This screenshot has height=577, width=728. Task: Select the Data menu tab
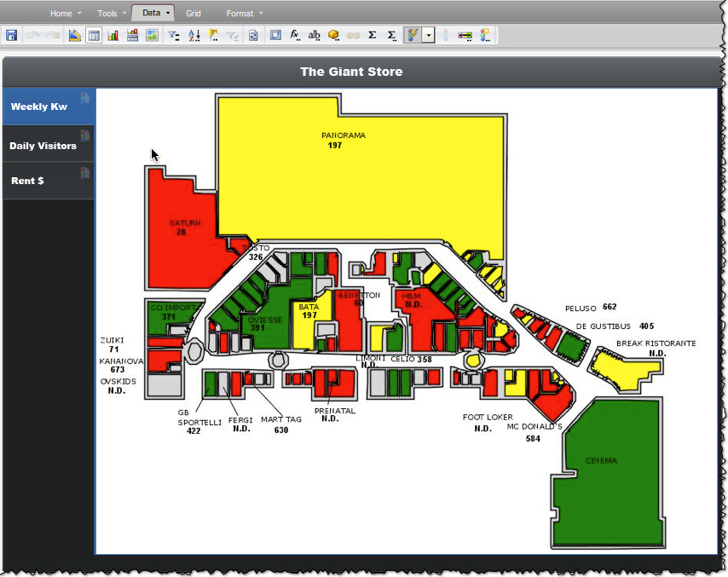[x=153, y=13]
